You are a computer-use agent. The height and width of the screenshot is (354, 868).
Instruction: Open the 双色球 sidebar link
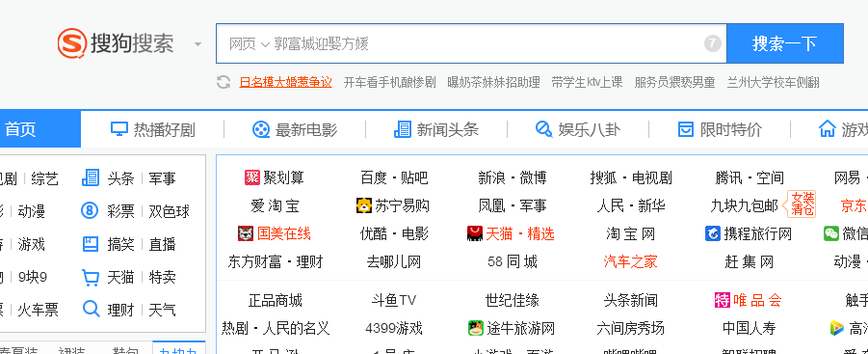coord(169,211)
